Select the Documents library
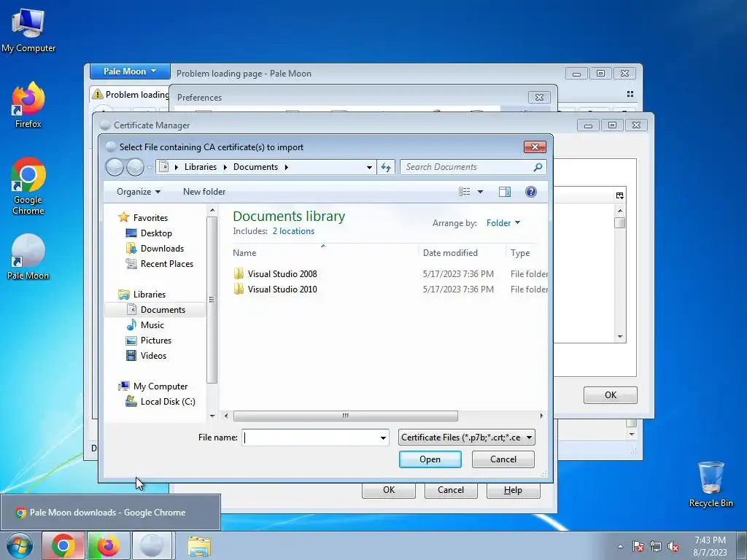Image resolution: width=747 pixels, height=560 pixels. coord(155,309)
